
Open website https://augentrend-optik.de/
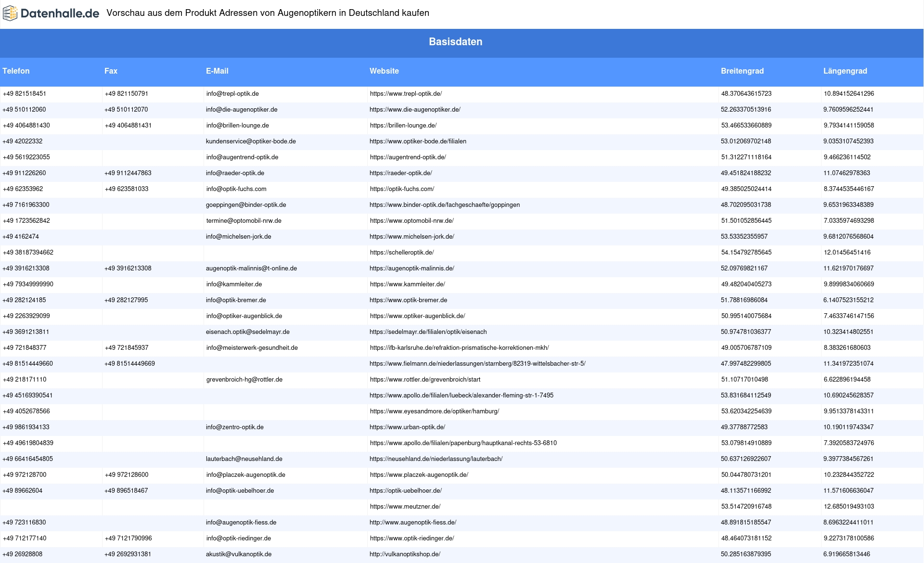(x=408, y=157)
